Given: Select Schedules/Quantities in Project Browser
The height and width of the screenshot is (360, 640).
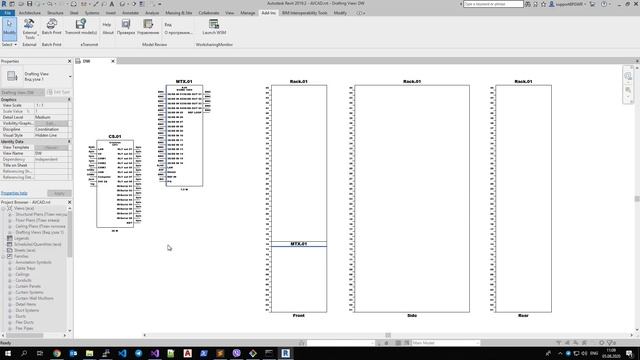Looking at the screenshot, I should pos(38,244).
